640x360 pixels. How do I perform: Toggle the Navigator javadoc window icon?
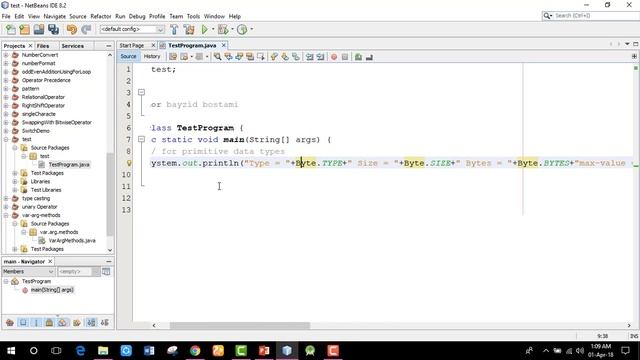[x=106, y=271]
